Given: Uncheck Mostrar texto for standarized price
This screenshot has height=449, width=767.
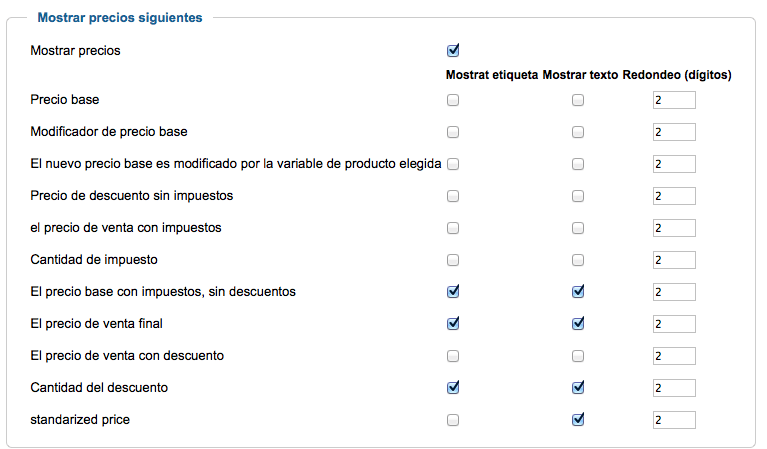Looking at the screenshot, I should (x=578, y=419).
